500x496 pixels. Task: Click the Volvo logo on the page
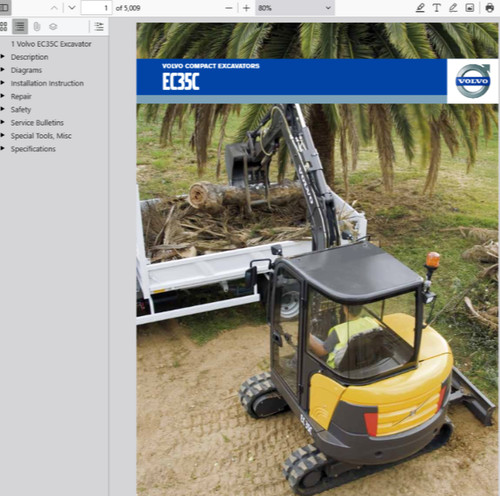click(473, 81)
